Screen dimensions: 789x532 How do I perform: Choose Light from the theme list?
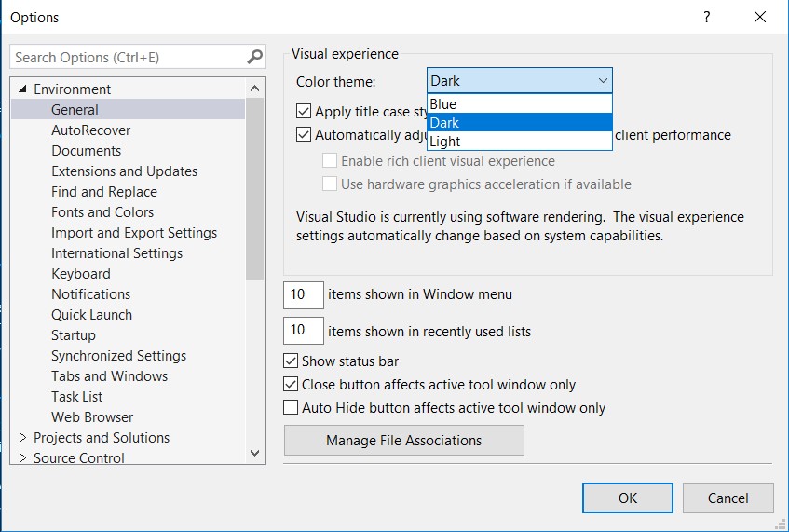pyautogui.click(x=519, y=141)
